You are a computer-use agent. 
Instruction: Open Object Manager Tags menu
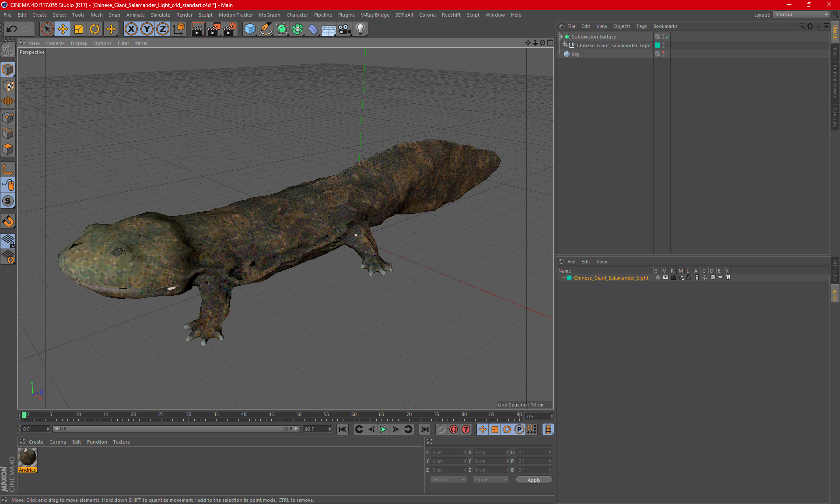click(641, 26)
